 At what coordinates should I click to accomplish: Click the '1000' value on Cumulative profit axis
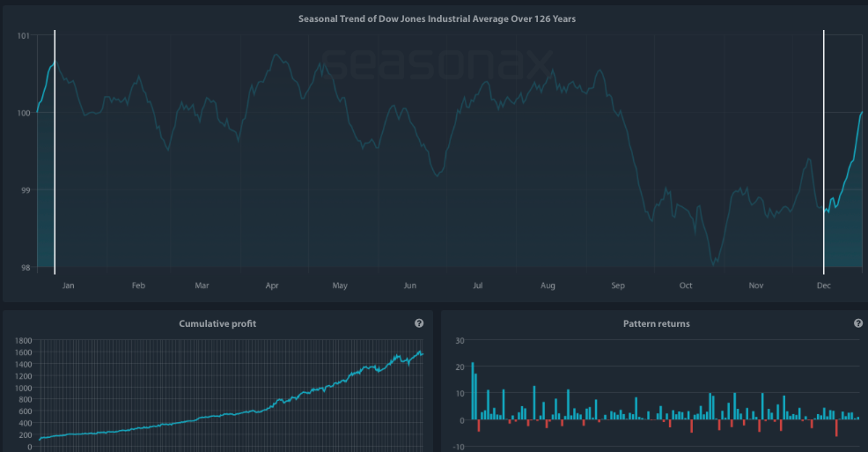[x=23, y=388]
